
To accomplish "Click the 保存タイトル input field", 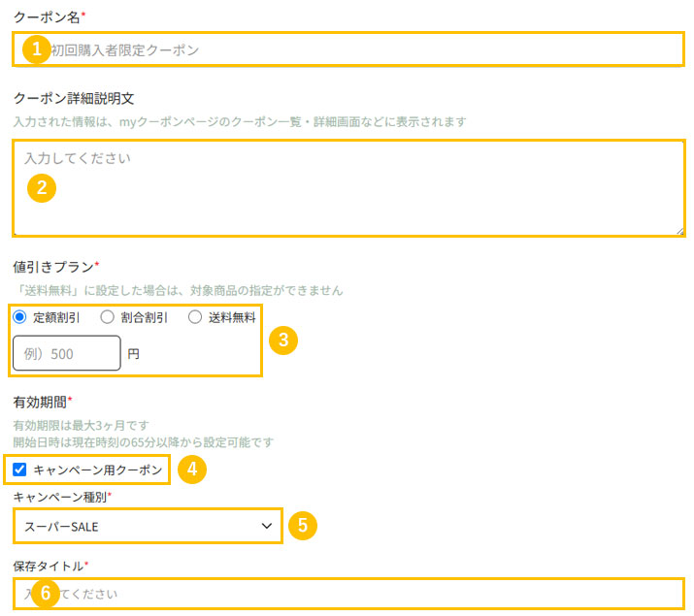I will tap(348, 594).
